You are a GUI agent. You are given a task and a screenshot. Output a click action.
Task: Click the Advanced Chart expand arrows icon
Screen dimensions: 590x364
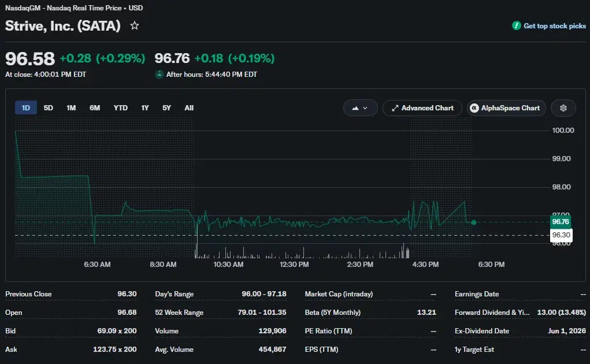coord(395,108)
